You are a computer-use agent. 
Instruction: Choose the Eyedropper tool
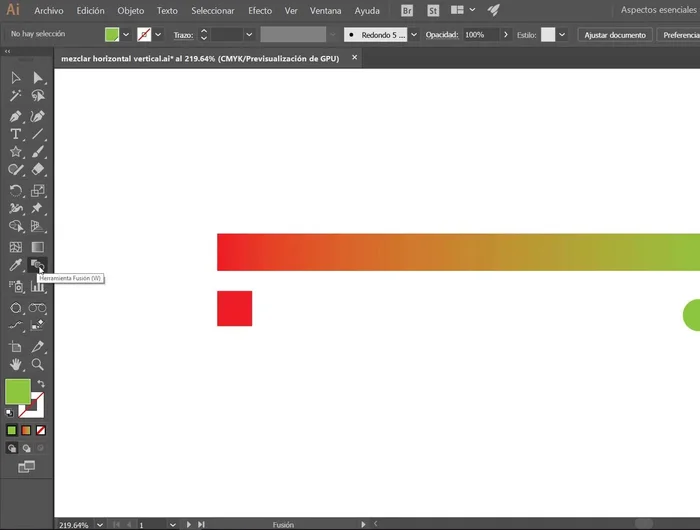(x=16, y=266)
